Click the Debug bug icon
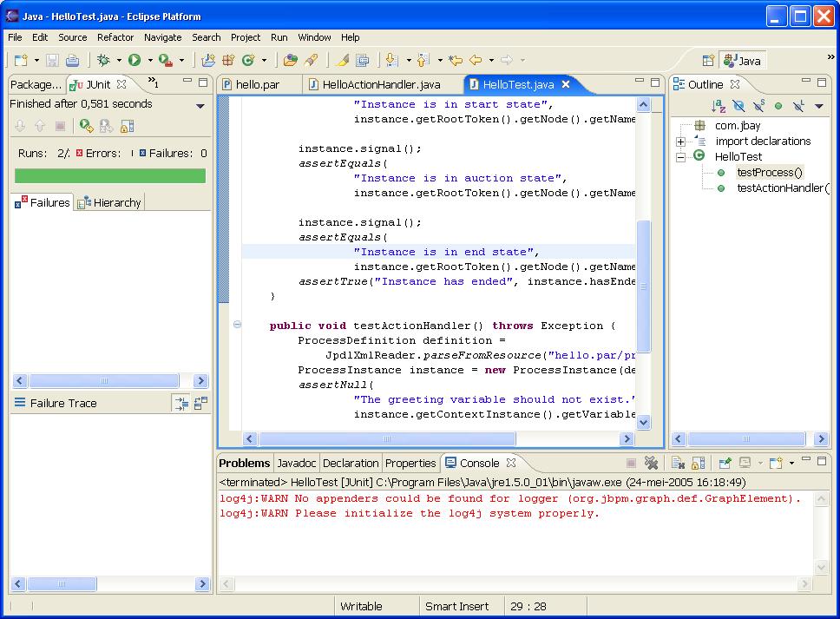Screen dimensions: 840x619 point(103,60)
